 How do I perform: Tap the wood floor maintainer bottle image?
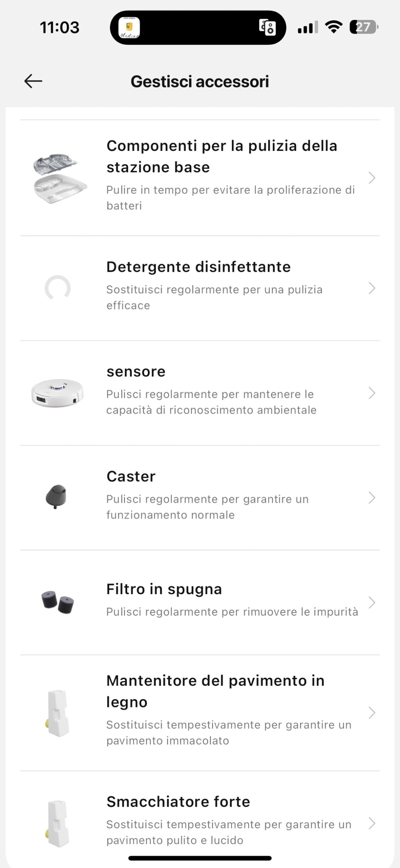tap(58, 713)
